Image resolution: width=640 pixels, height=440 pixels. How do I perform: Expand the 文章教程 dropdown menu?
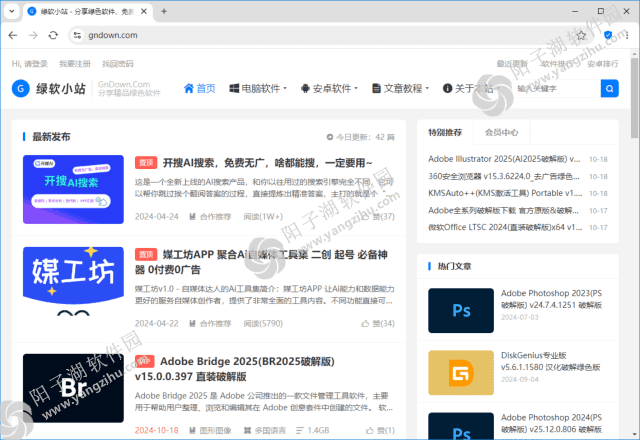[400, 89]
